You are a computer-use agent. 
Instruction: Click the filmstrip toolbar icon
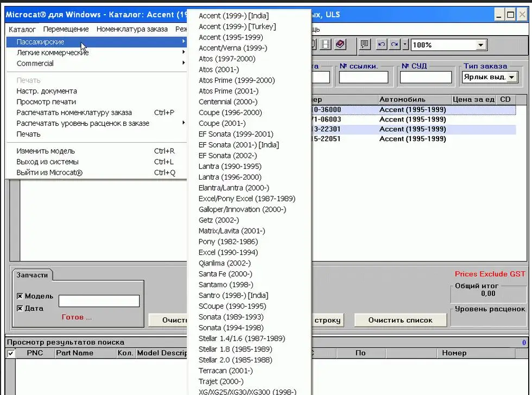pyautogui.click(x=325, y=44)
